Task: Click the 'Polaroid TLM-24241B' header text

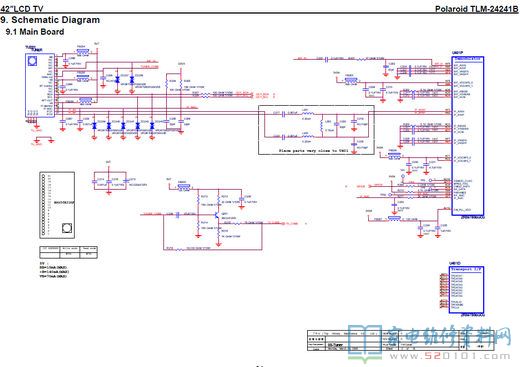Action: [x=477, y=9]
